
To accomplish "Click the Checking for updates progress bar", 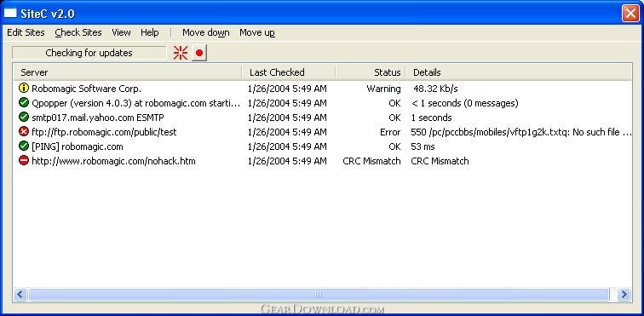I will click(x=89, y=53).
